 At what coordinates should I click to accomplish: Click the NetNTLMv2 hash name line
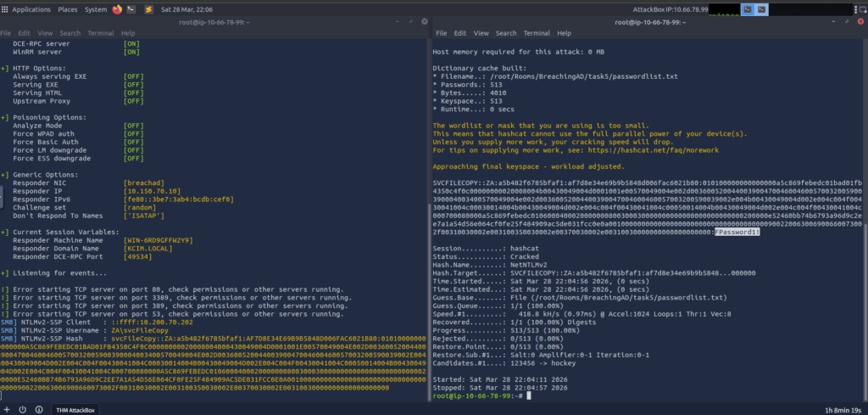pos(489,265)
